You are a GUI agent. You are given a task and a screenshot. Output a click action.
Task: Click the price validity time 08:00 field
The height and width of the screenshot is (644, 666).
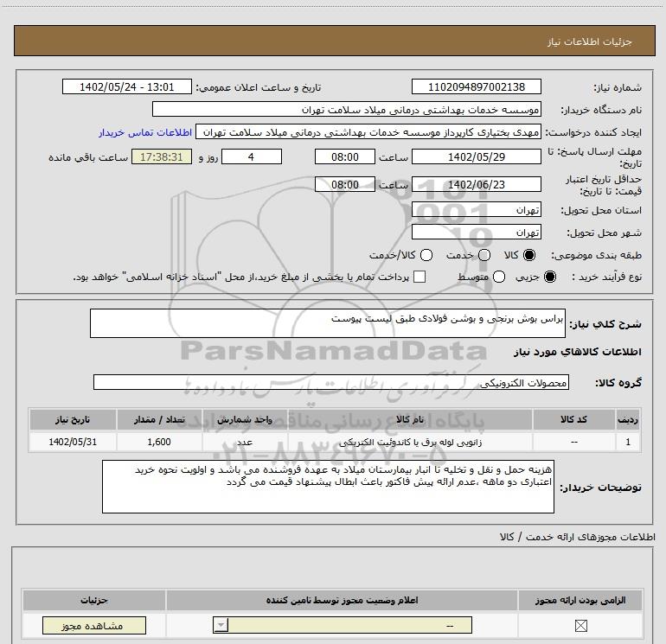[345, 184]
